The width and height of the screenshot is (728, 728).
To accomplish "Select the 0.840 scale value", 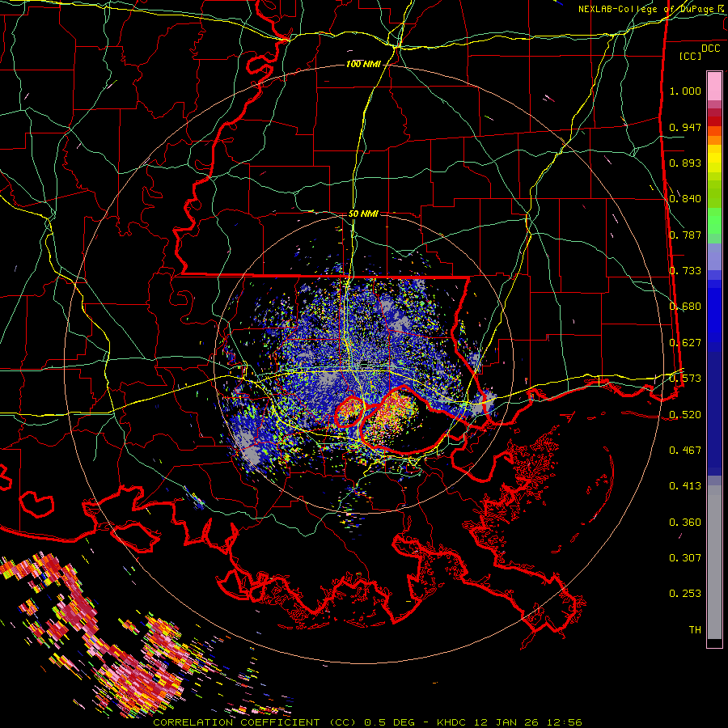I will [x=685, y=199].
